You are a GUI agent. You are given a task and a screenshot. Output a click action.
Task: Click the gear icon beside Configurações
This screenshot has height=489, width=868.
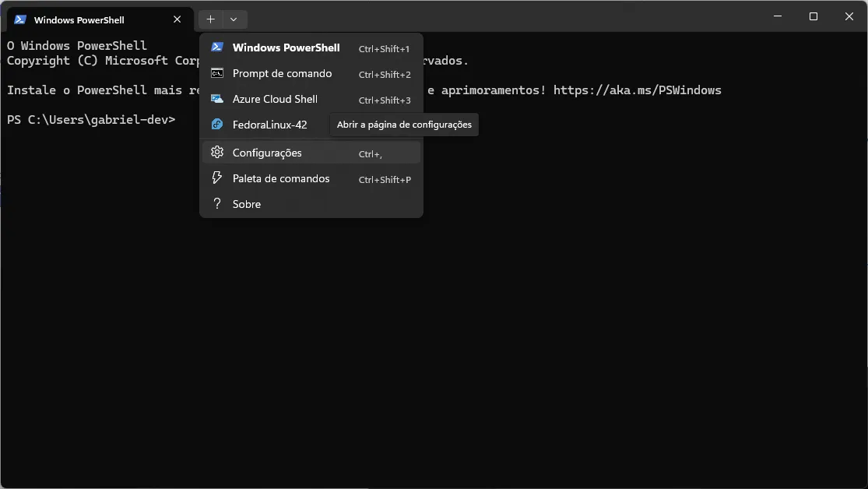click(217, 153)
